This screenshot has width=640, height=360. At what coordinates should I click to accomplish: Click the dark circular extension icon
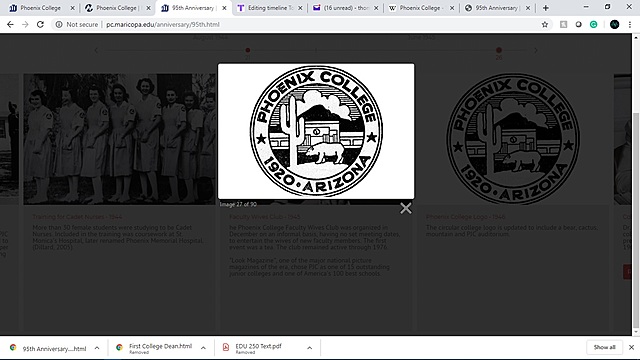[x=578, y=24]
